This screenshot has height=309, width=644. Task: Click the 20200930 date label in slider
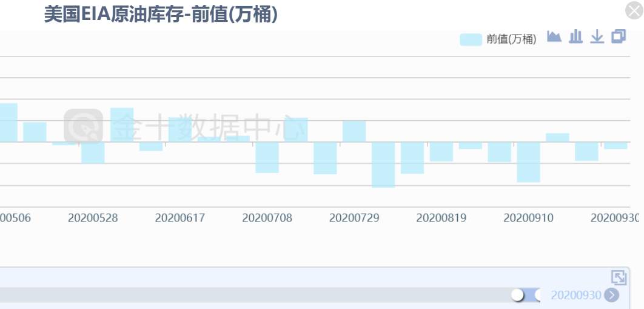(576, 295)
